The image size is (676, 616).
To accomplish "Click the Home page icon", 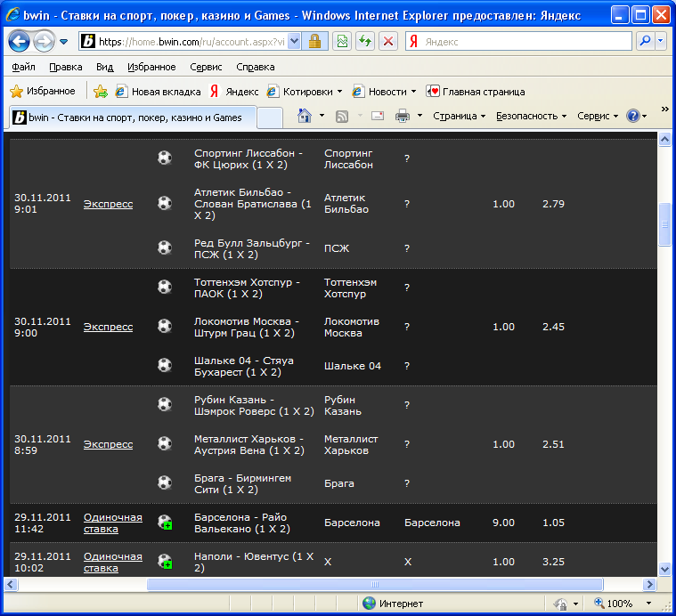I will (x=305, y=116).
